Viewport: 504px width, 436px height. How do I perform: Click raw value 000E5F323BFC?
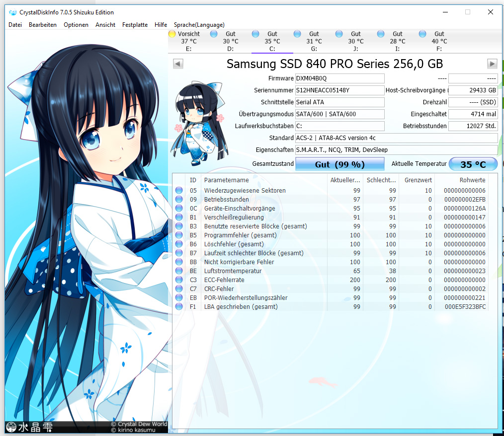465,306
